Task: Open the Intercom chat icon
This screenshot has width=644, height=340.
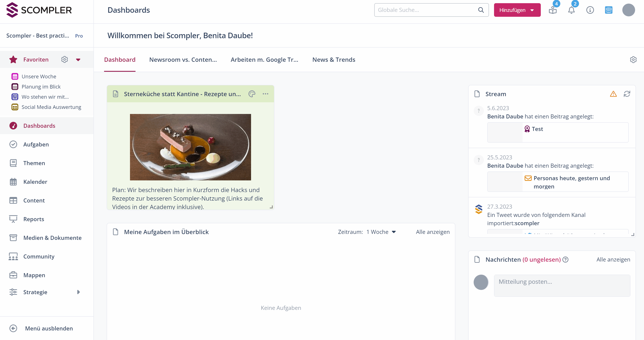Action: [609, 10]
